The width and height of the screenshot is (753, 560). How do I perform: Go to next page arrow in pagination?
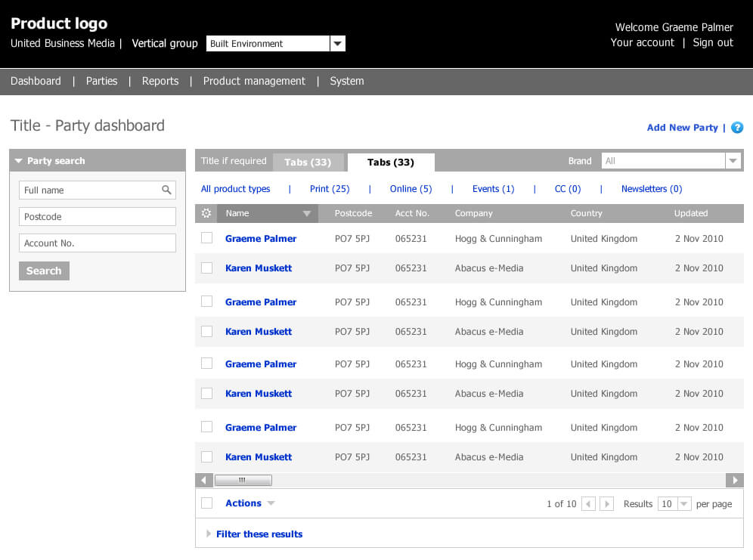(606, 504)
